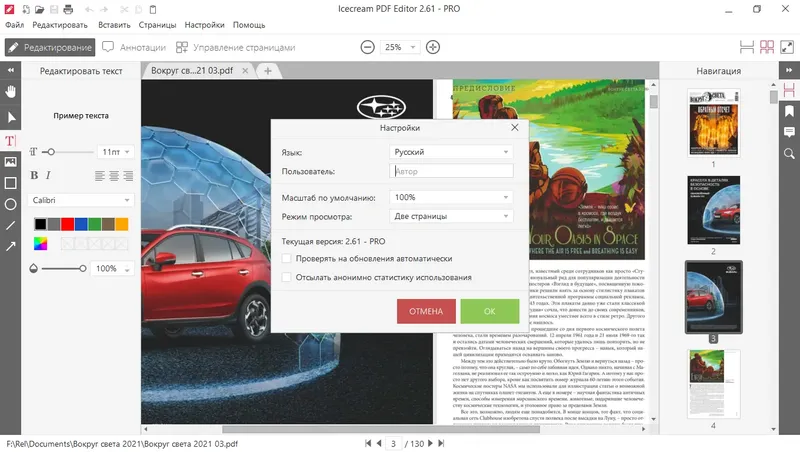Choose the insert image tool
The width and height of the screenshot is (800, 452).
10,162
